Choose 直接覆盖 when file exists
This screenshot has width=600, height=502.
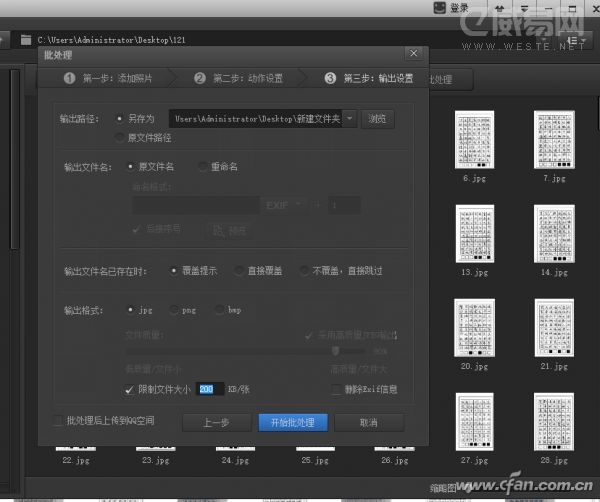click(x=238, y=270)
